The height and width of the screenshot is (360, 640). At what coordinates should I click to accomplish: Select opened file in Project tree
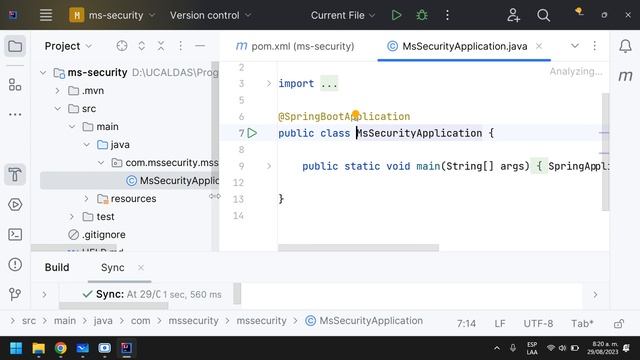[122, 46]
